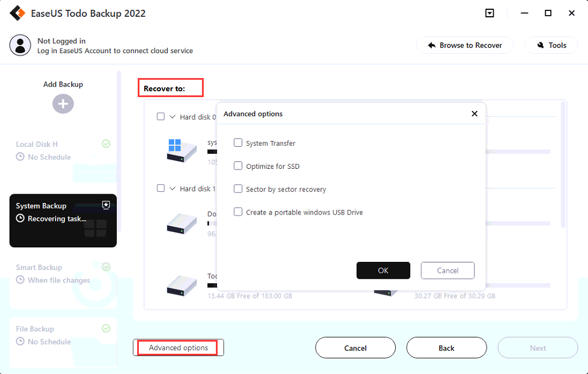
Task: Click Cancel in Advanced options dialog
Action: click(447, 271)
